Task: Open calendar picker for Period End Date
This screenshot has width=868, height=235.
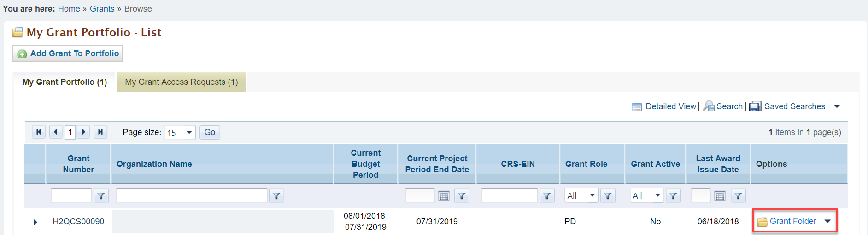Action: click(x=444, y=196)
